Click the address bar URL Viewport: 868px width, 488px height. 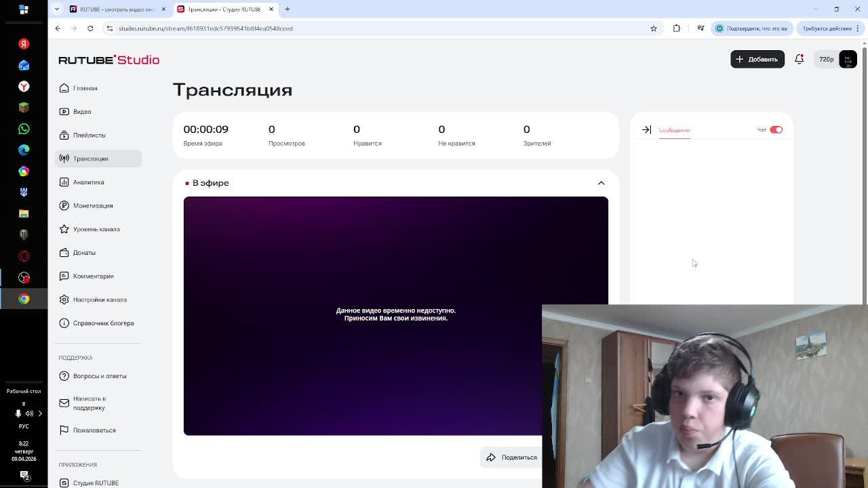click(205, 28)
